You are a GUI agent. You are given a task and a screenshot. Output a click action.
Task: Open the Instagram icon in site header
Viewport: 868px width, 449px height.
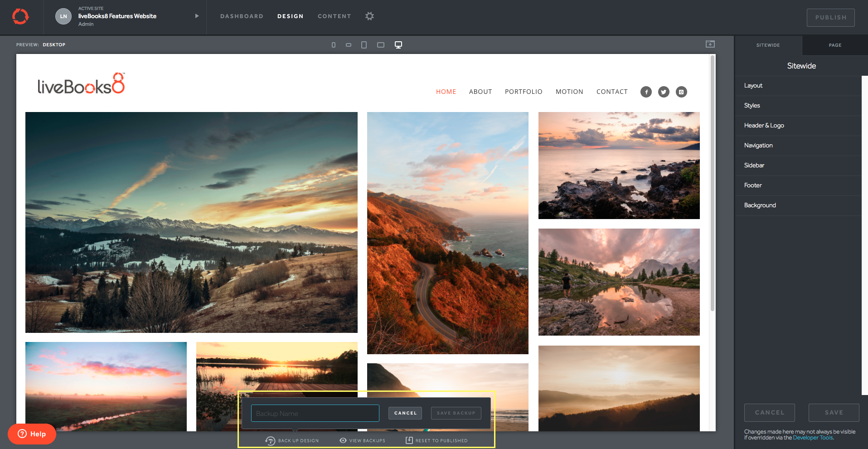tap(681, 92)
